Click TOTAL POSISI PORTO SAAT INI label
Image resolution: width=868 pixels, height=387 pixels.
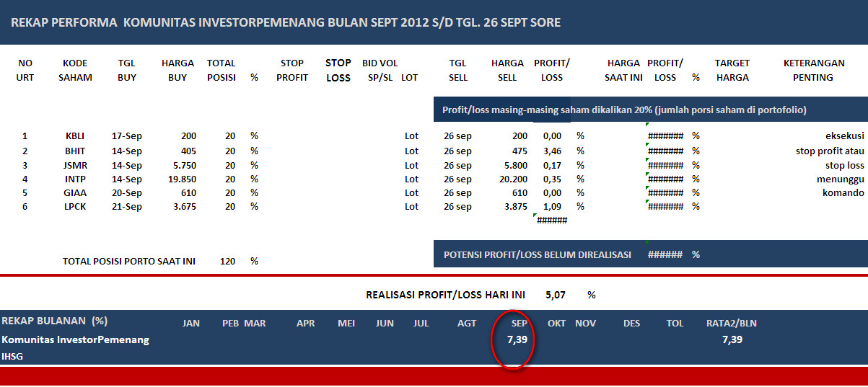click(129, 261)
